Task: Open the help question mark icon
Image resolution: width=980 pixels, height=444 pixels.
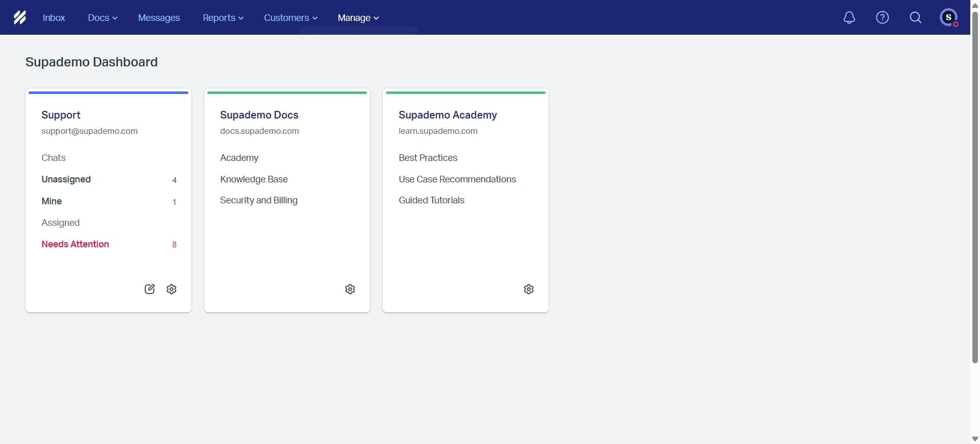Action: [x=882, y=17]
